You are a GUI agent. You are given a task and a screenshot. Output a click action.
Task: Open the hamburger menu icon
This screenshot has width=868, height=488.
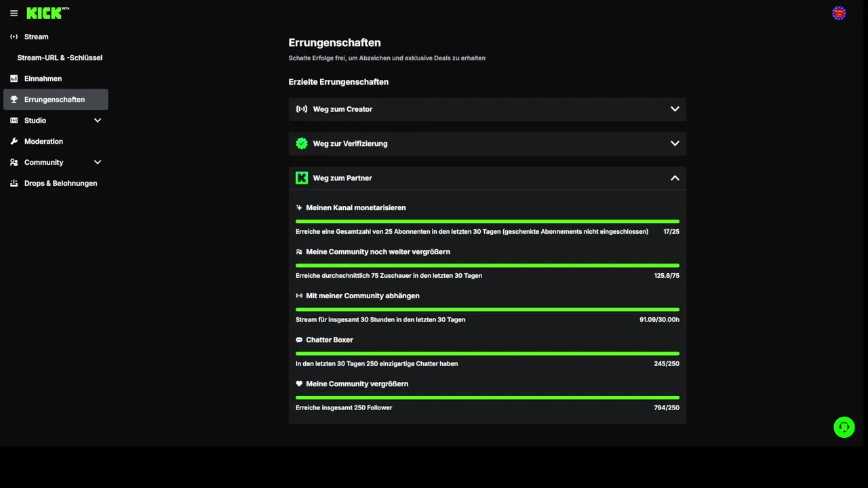tap(14, 13)
